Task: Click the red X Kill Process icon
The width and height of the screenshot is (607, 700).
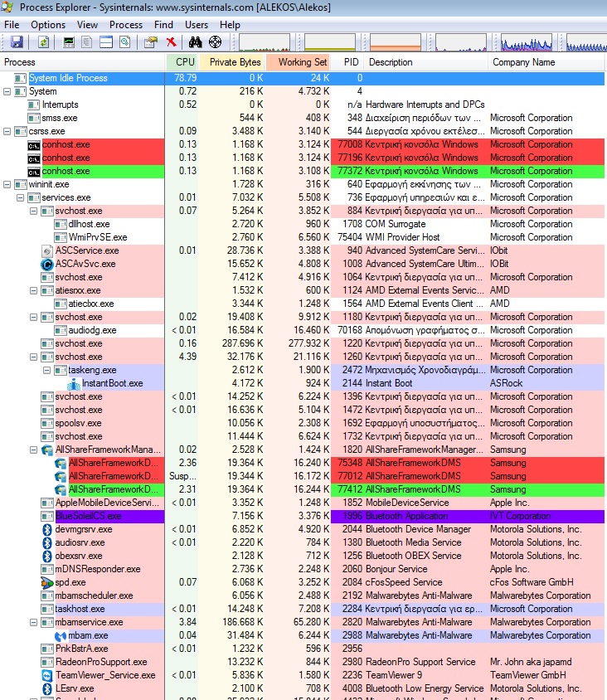Action: (171, 42)
